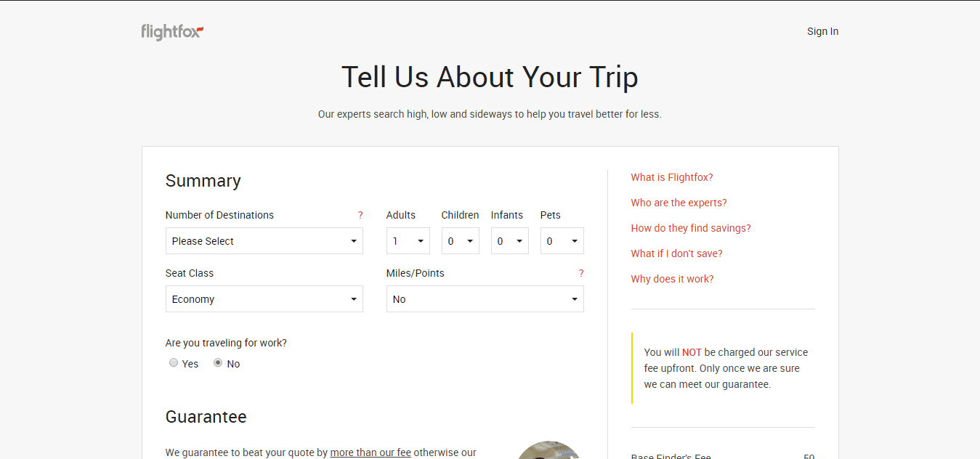Click help icon beside Miles/Points

point(581,273)
